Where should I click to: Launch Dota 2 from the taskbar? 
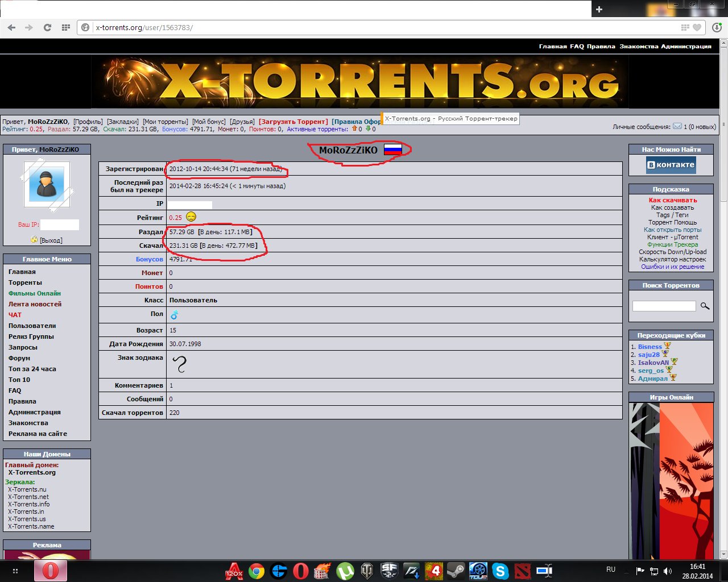click(522, 571)
